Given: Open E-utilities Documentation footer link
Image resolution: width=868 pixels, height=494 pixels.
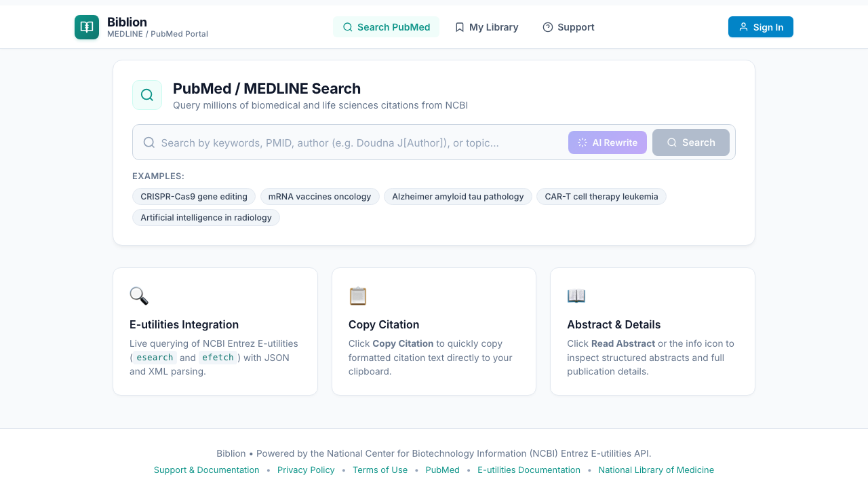Looking at the screenshot, I should pos(529,470).
